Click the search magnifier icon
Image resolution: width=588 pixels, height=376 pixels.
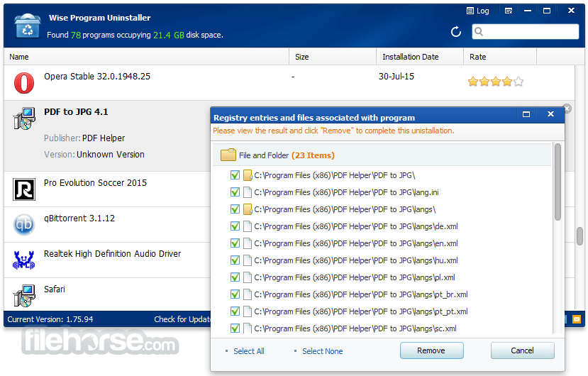479,31
